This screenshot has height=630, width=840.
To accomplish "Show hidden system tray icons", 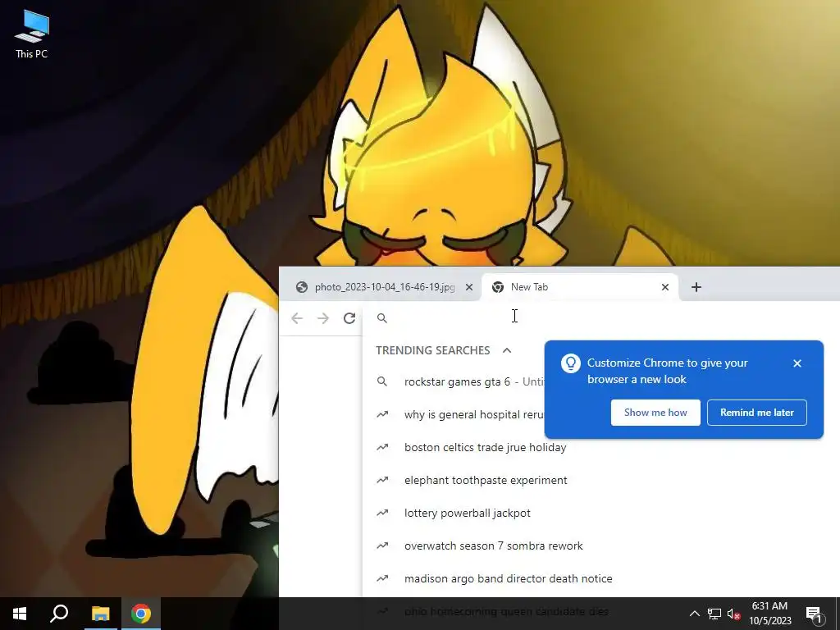I will 694,614.
